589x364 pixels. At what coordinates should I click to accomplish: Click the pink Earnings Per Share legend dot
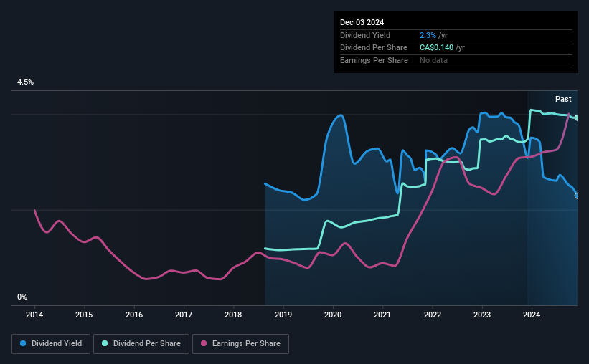pyautogui.click(x=204, y=343)
